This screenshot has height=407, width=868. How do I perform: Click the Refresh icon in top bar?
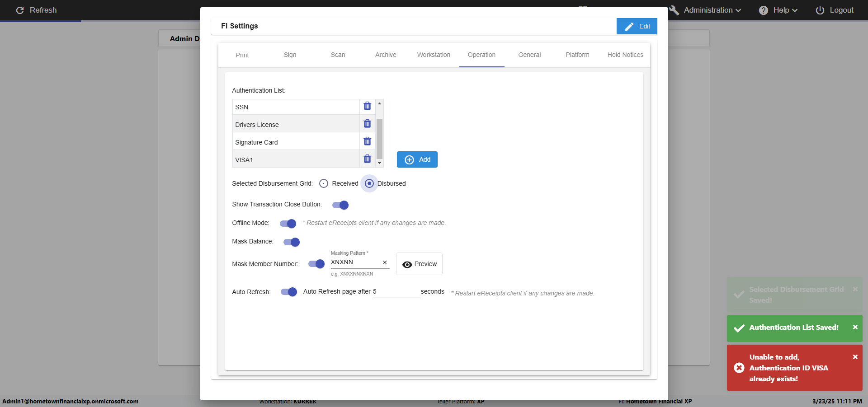pyautogui.click(x=20, y=10)
